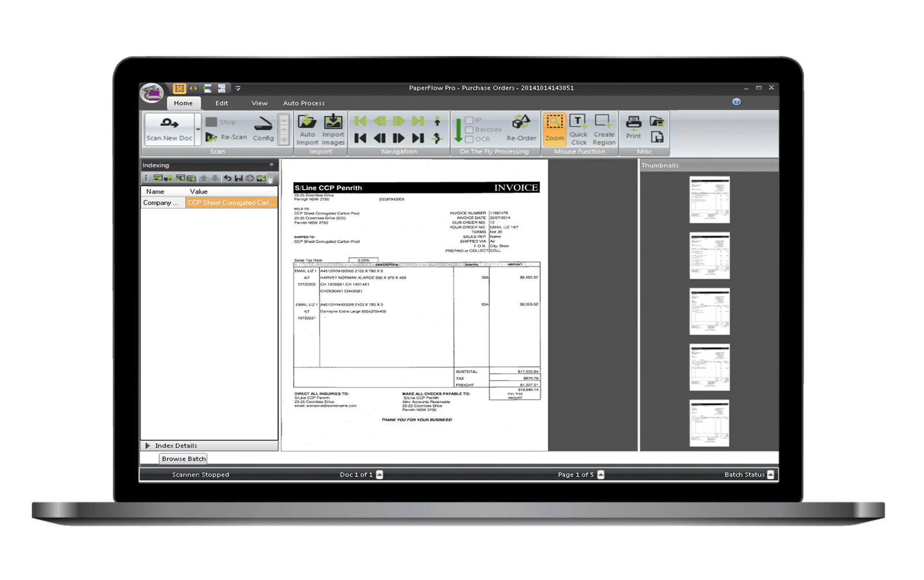Expand the Index Details section
The height and width of the screenshot is (580, 924).
click(x=148, y=445)
